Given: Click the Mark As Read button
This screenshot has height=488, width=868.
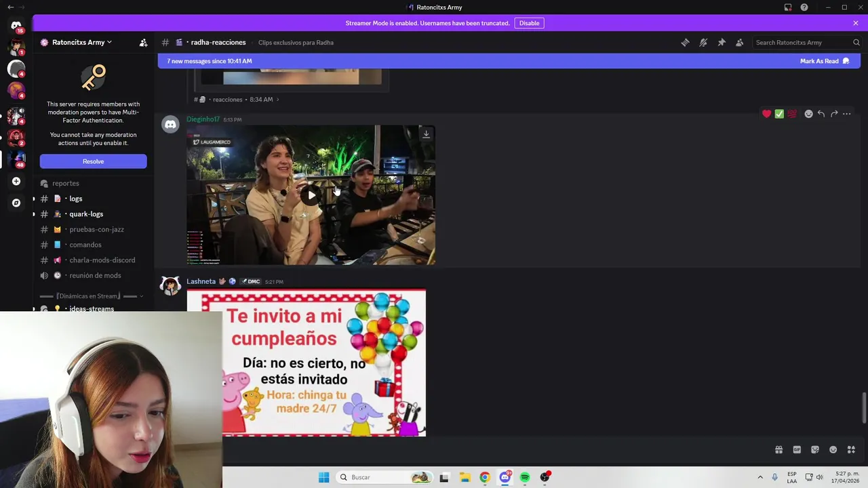Looking at the screenshot, I should [x=825, y=61].
